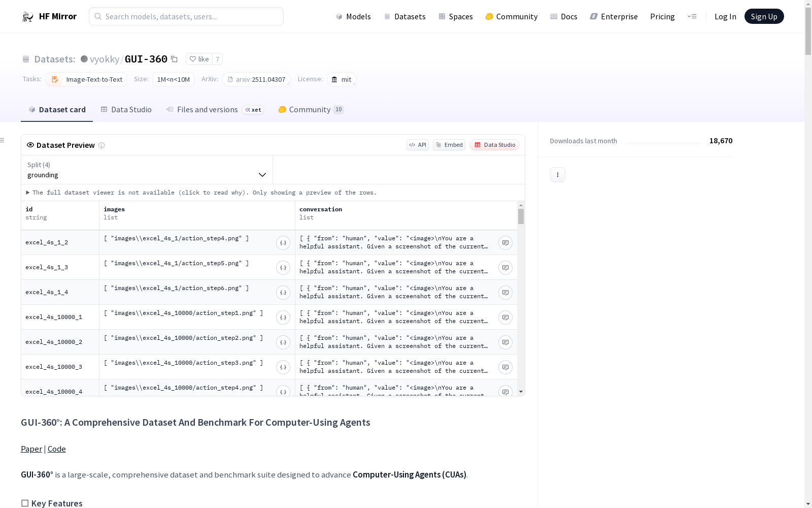Image resolution: width=812 pixels, height=508 pixels.
Task: Open the Enterprise page
Action: click(x=614, y=16)
